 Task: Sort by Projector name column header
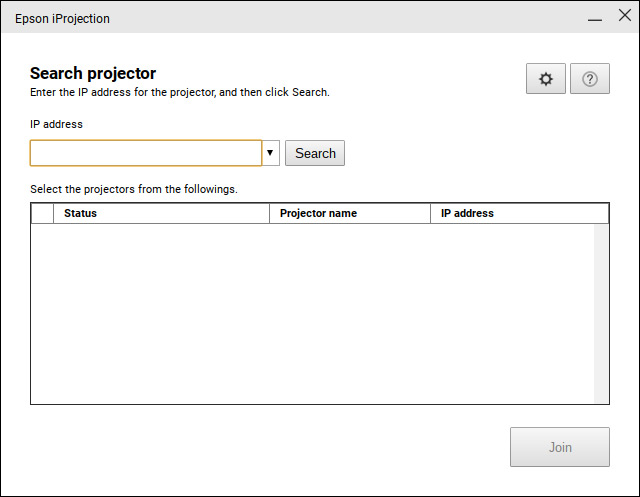(350, 213)
